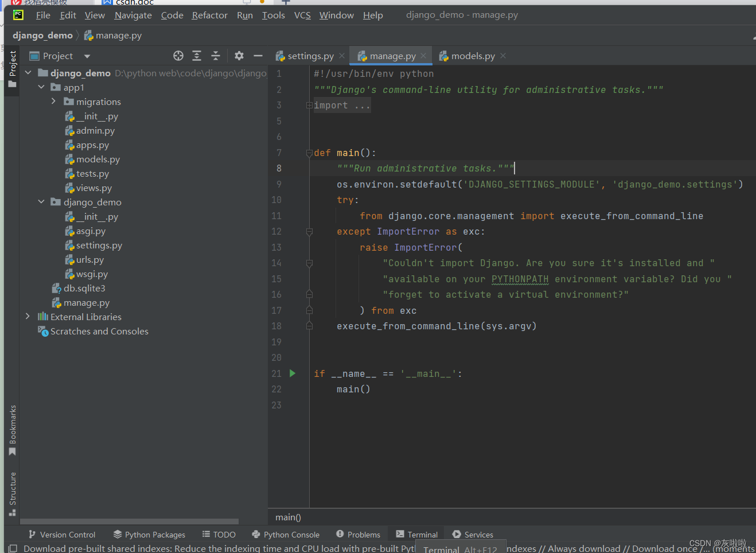Open Project view dropdown arrow
The image size is (756, 553).
pos(87,56)
